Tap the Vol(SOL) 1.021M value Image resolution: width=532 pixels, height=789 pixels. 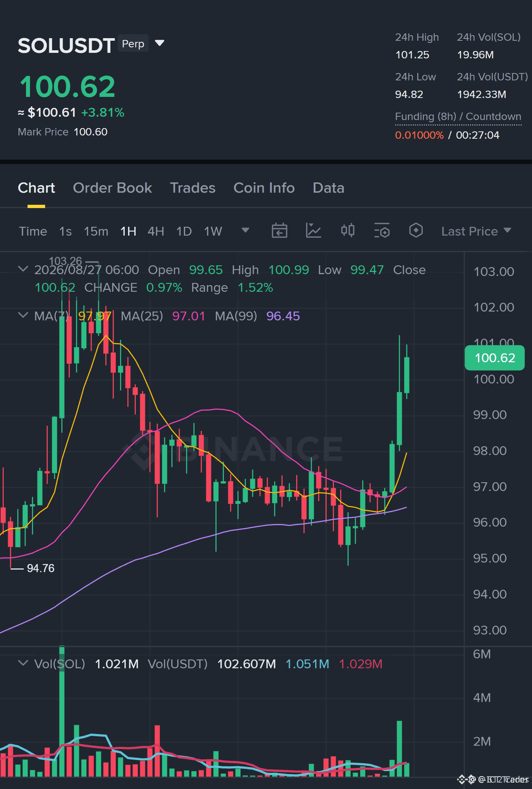pyautogui.click(x=117, y=664)
